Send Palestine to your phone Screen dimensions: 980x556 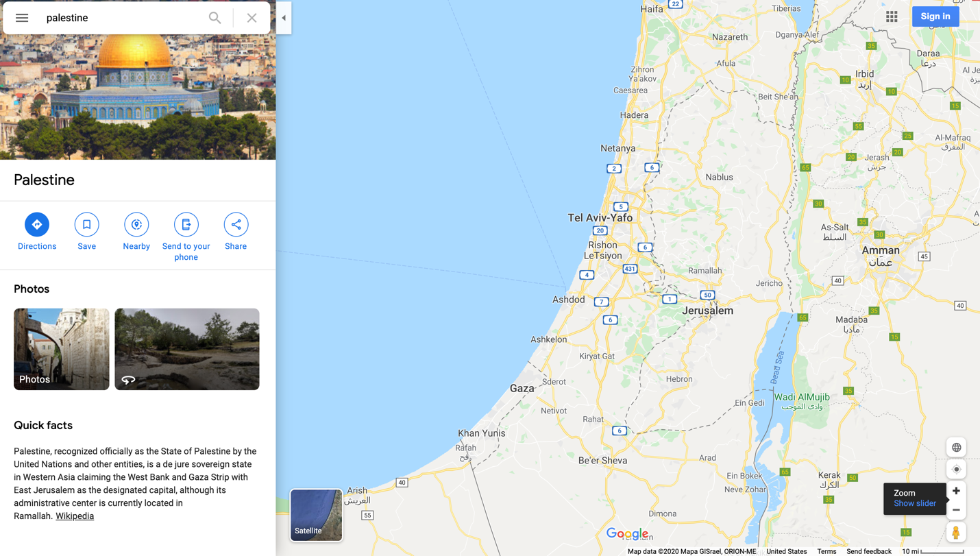pos(186,238)
